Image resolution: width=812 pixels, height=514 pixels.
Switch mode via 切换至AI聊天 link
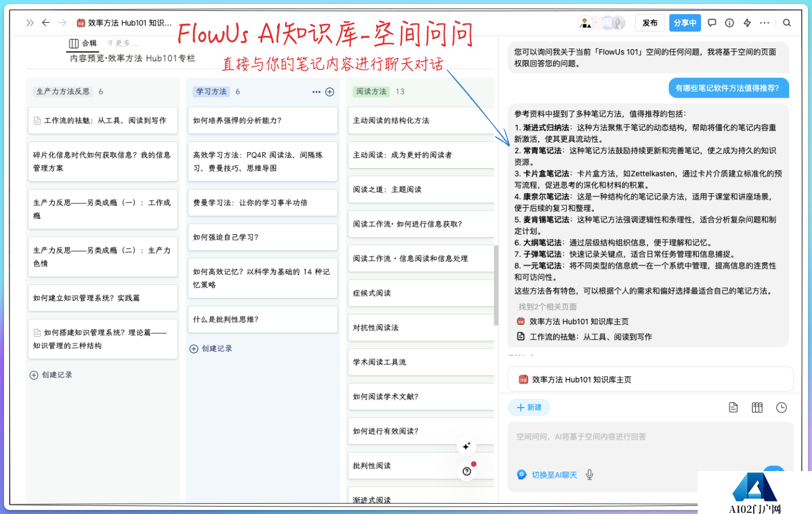(x=554, y=475)
